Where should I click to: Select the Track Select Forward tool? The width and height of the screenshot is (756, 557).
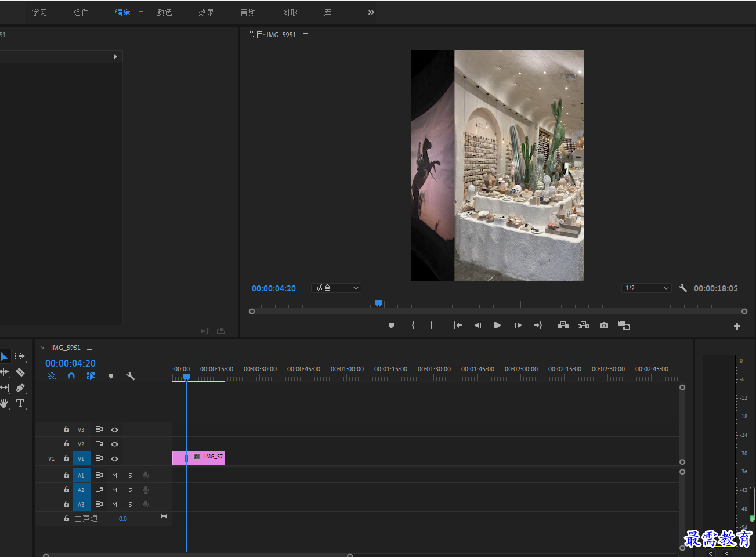pos(20,356)
